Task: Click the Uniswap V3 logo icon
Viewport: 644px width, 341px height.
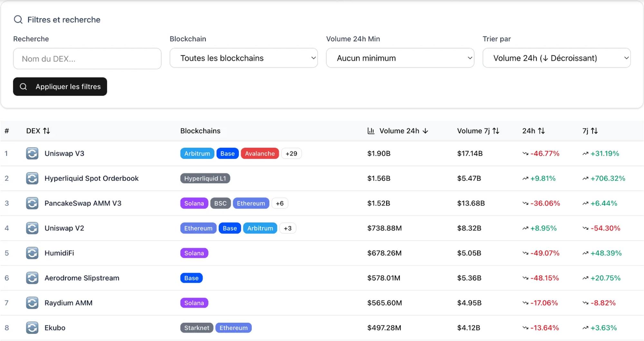Action: point(32,153)
